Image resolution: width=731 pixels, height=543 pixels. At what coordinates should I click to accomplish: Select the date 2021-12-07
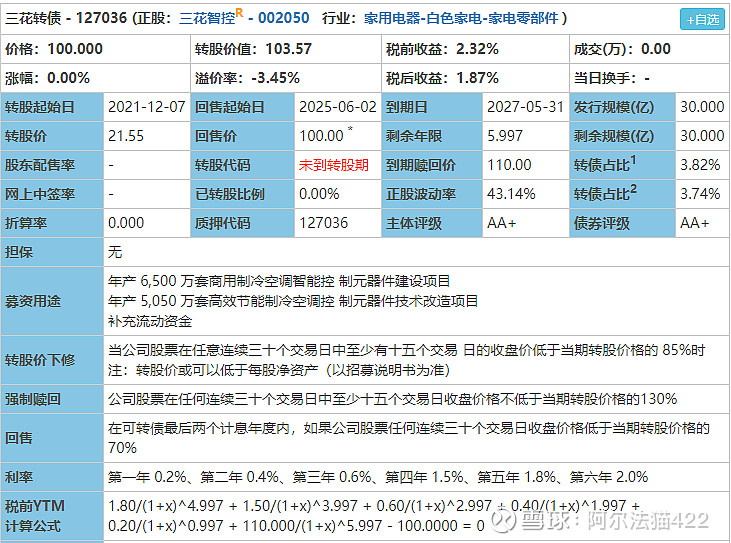pos(146,107)
